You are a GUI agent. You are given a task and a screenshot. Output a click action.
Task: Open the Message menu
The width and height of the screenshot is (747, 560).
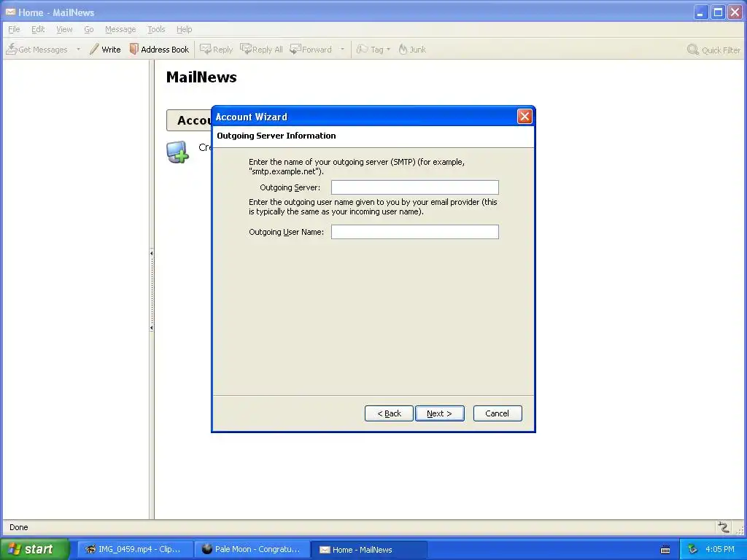click(120, 29)
